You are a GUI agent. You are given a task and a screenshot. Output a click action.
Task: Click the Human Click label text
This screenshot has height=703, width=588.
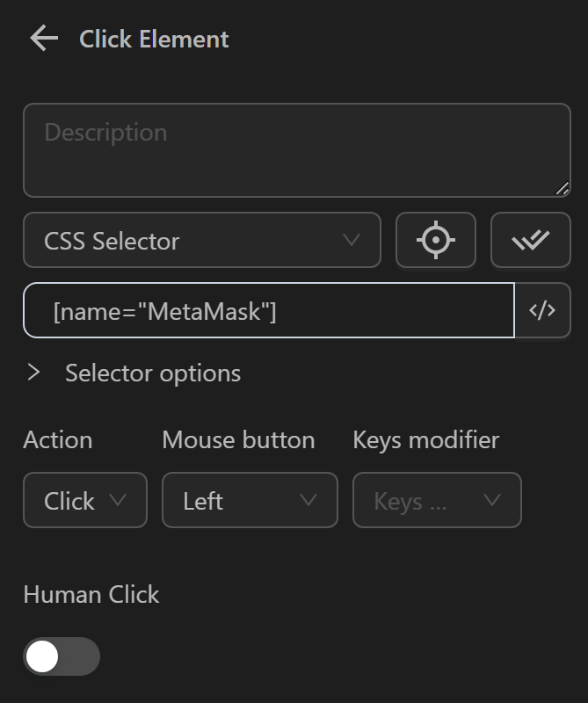91,595
